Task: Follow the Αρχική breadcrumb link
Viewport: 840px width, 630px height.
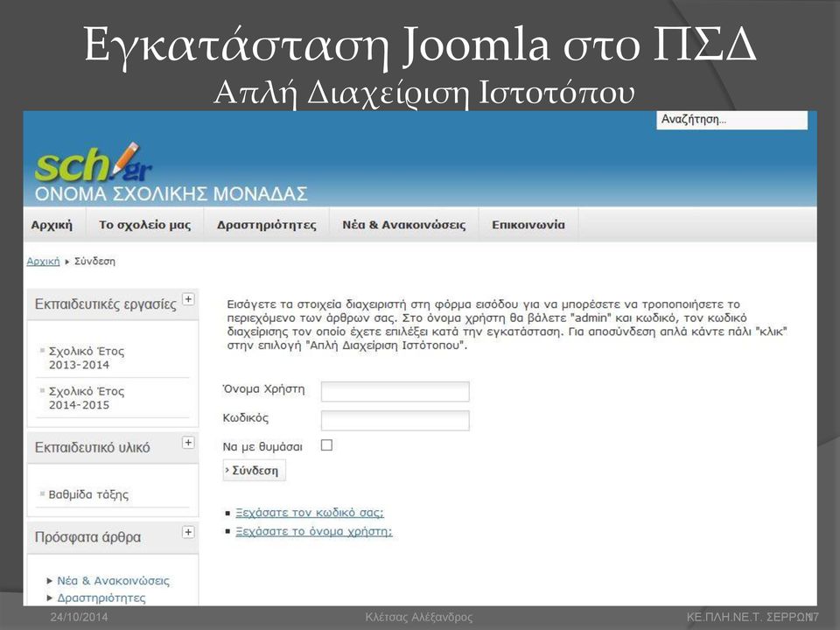Action: pos(43,262)
